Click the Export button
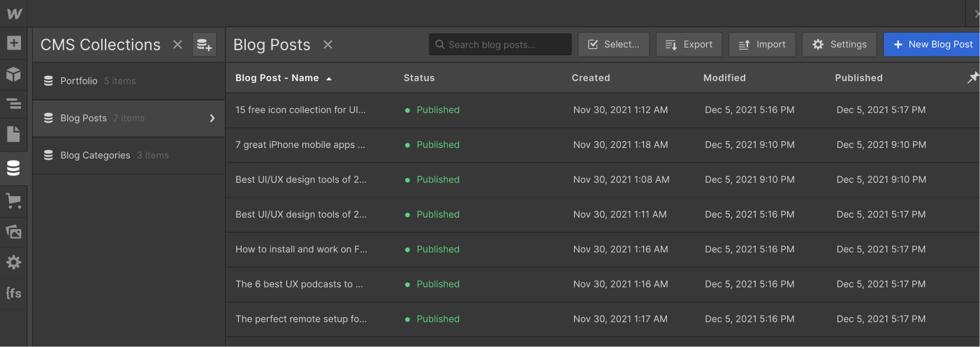The height and width of the screenshot is (347, 980). click(689, 45)
